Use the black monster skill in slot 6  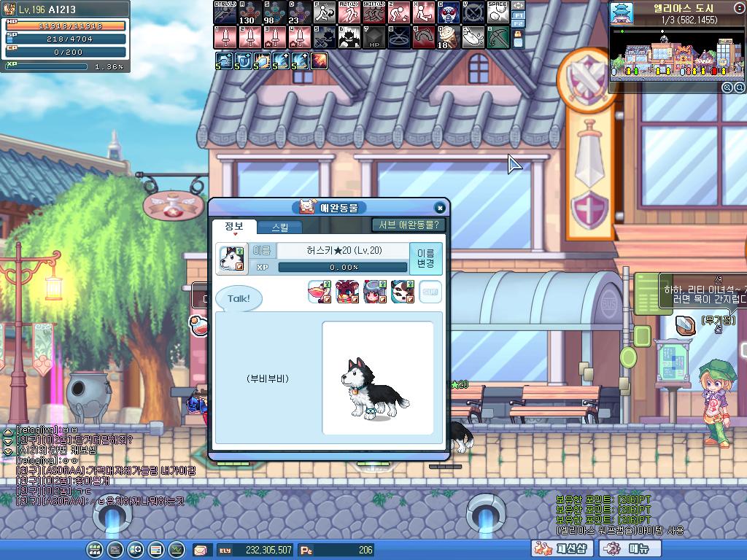point(349,37)
